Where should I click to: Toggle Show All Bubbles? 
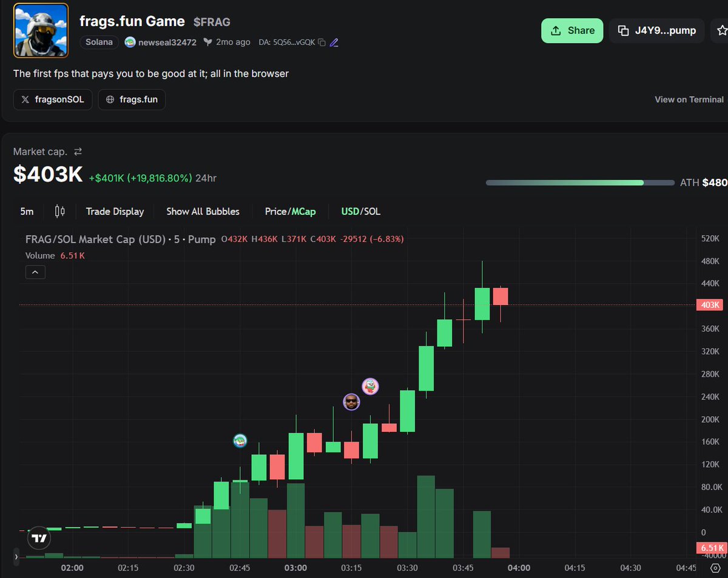(x=203, y=211)
